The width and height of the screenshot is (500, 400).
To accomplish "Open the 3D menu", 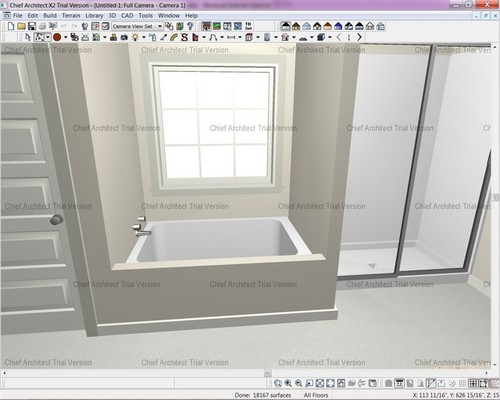I will point(112,15).
